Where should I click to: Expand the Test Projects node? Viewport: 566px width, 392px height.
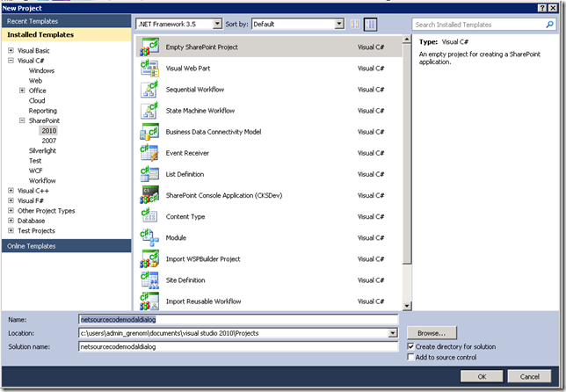coord(11,230)
